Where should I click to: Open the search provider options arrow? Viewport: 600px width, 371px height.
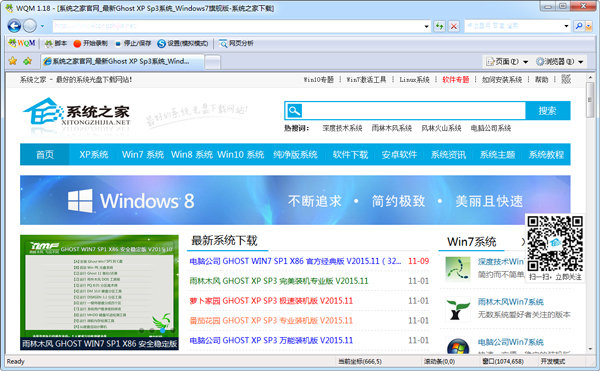[589, 26]
